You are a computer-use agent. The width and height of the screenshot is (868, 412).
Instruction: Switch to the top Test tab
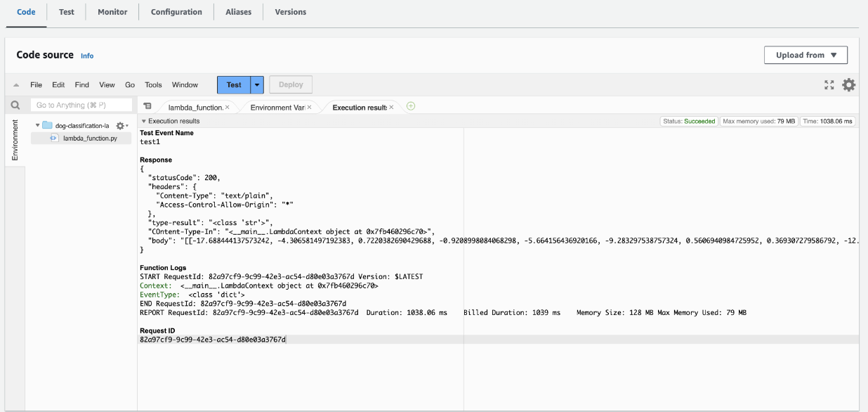pyautogui.click(x=67, y=12)
